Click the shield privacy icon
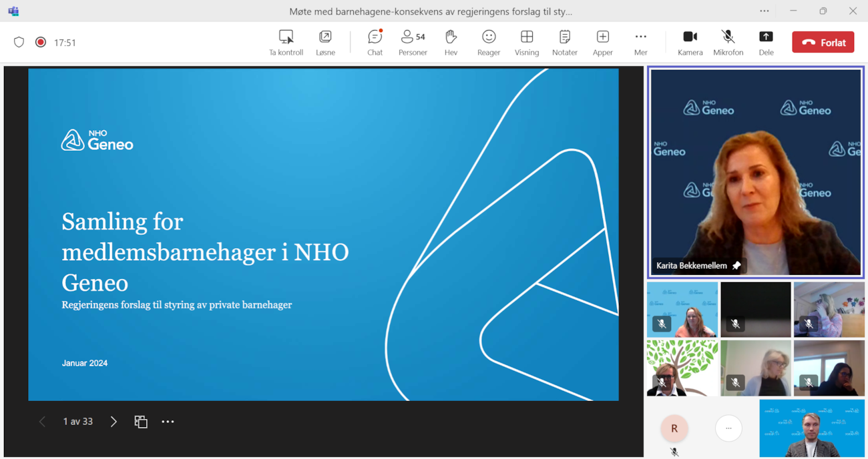The image size is (868, 459). pos(19,42)
